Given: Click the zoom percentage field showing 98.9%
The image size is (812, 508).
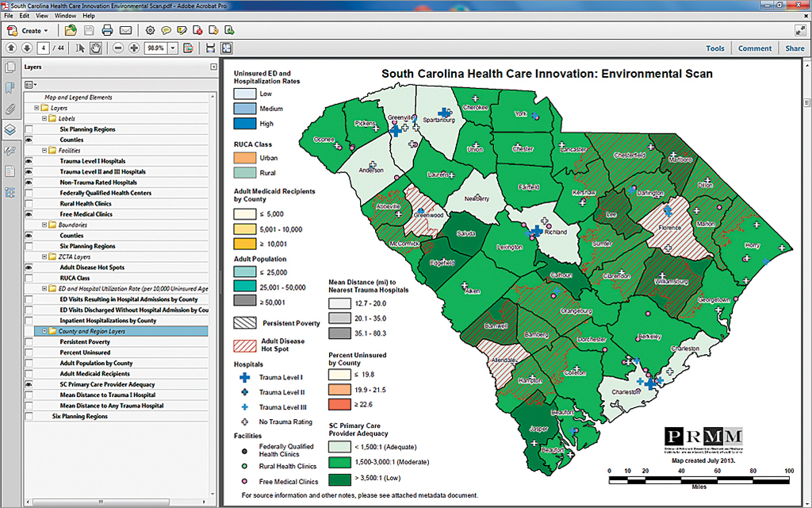Looking at the screenshot, I should pos(156,48).
